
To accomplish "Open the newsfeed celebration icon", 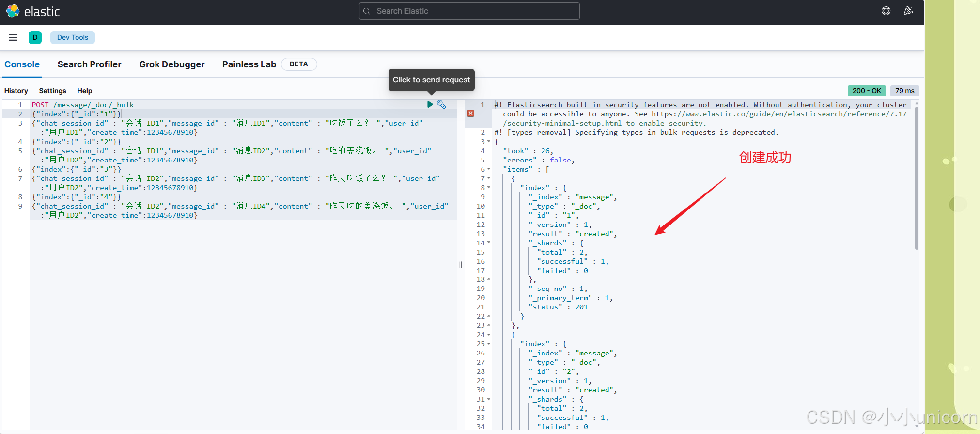I will (x=908, y=11).
